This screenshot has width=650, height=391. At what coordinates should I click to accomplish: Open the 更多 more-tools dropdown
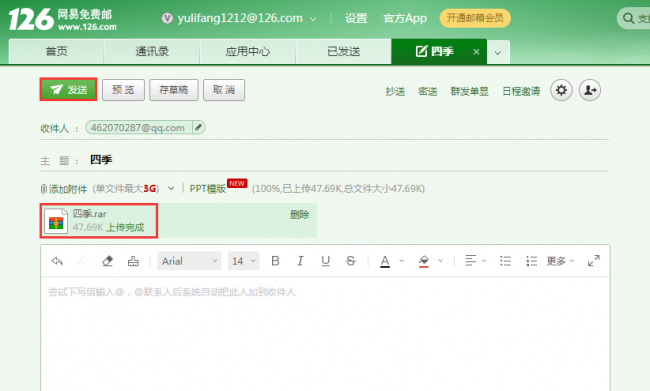[x=560, y=261]
